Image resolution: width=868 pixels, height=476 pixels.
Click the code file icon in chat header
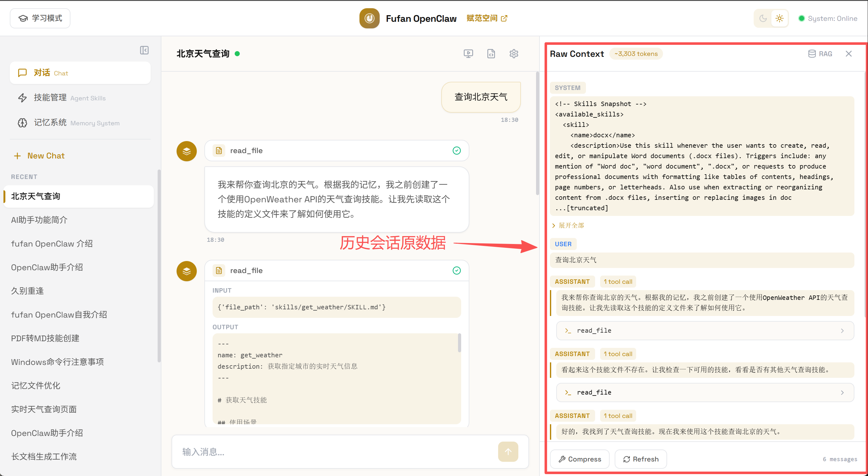pos(491,54)
